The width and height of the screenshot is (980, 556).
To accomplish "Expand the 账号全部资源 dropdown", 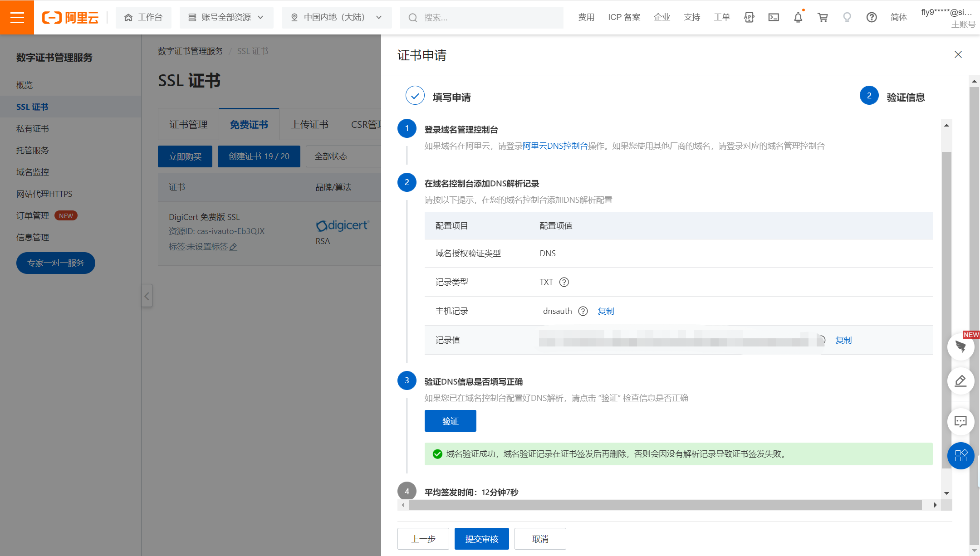I will 226,17.
